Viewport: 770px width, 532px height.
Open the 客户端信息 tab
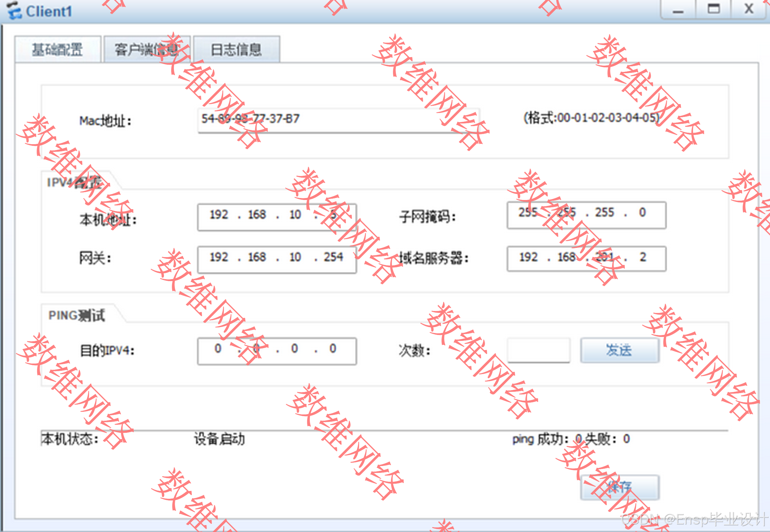[147, 50]
